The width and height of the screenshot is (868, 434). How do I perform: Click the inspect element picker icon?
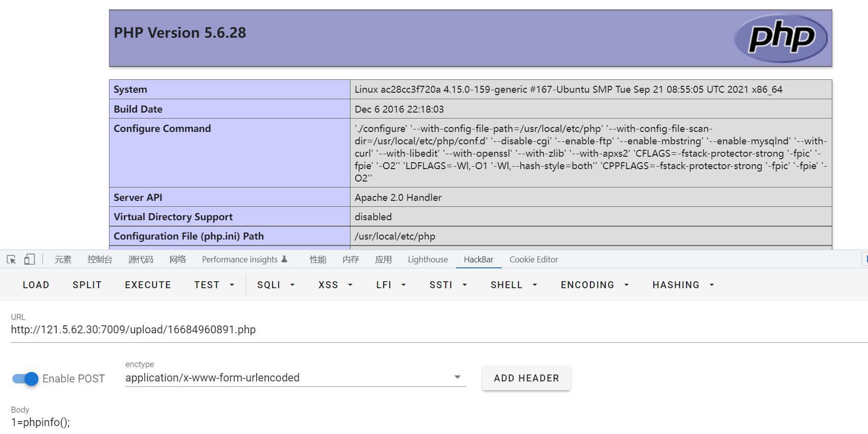(x=11, y=259)
